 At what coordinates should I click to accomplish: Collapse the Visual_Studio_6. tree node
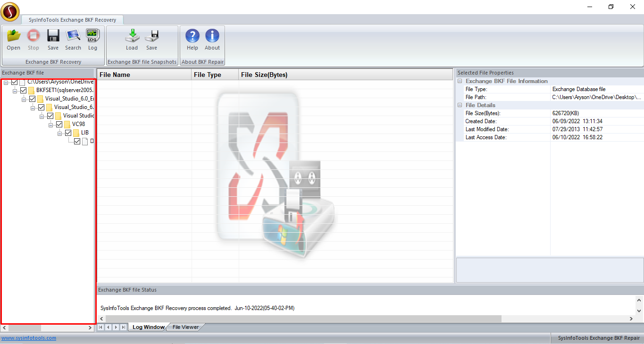point(33,108)
